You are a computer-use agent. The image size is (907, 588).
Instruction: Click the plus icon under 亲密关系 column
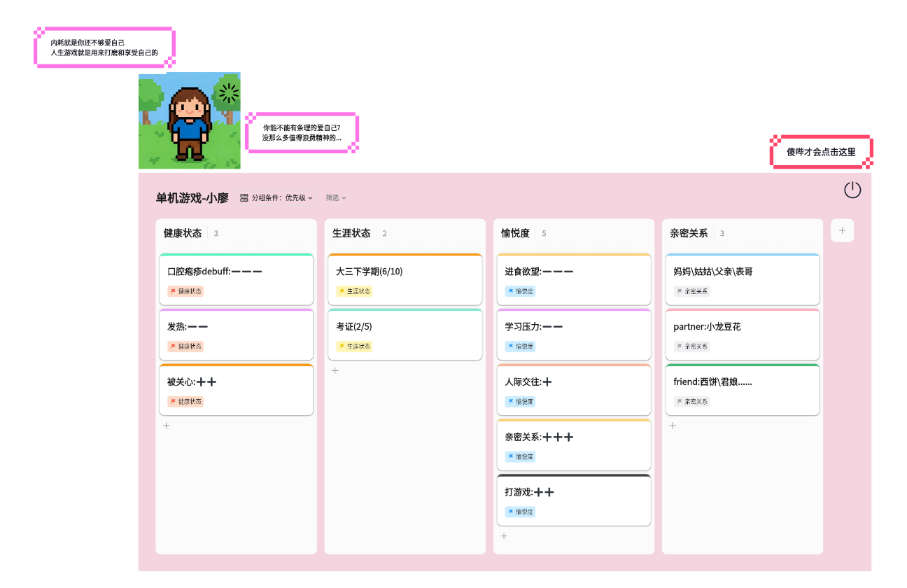pyautogui.click(x=673, y=425)
